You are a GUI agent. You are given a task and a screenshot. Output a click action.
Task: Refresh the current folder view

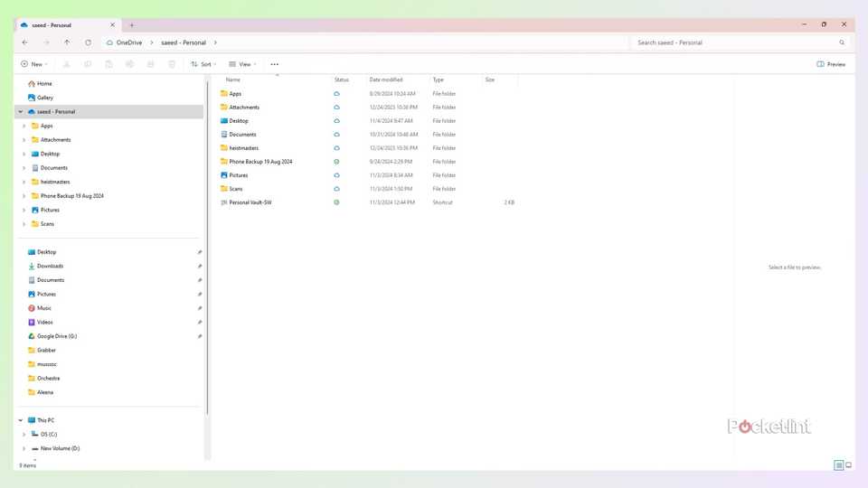click(x=88, y=42)
